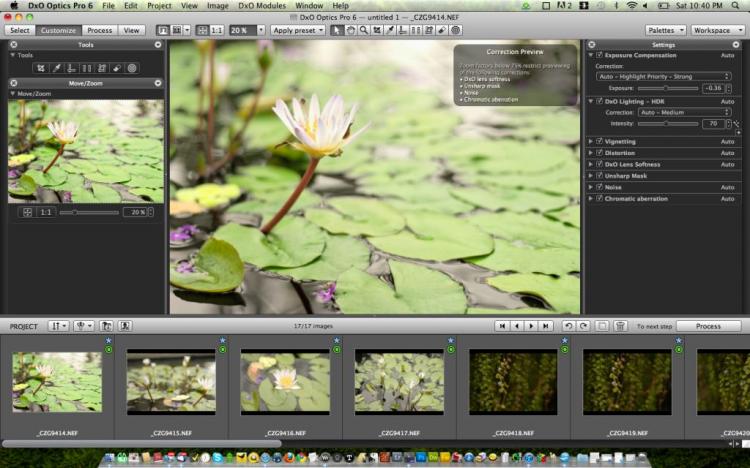The image size is (750, 468).
Task: Open Exposure Correction mode dropdown
Action: (663, 76)
